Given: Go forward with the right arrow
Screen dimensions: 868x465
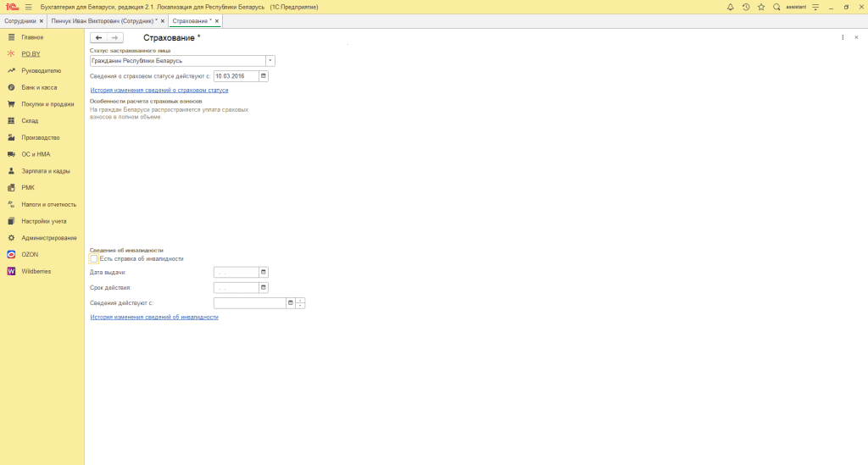Looking at the screenshot, I should tap(115, 37).
